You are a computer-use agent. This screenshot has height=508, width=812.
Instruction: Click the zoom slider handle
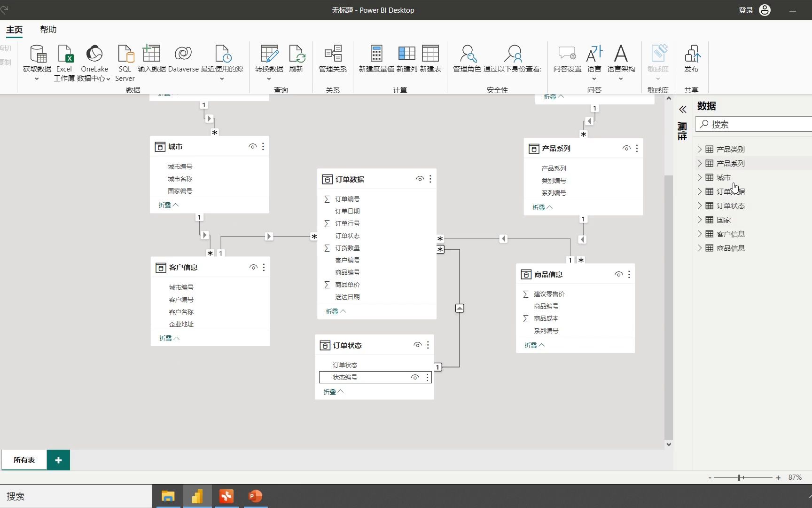(739, 477)
